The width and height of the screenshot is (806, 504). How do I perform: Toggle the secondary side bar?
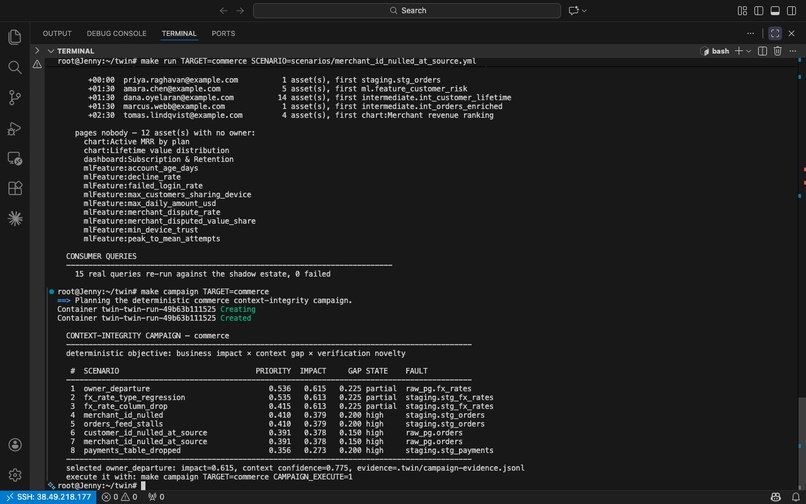(x=792, y=10)
